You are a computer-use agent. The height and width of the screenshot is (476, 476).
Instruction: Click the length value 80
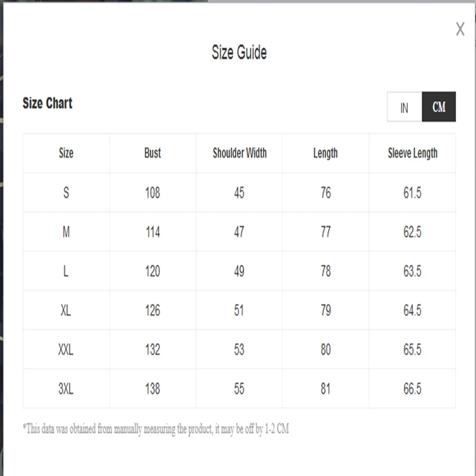coord(325,349)
